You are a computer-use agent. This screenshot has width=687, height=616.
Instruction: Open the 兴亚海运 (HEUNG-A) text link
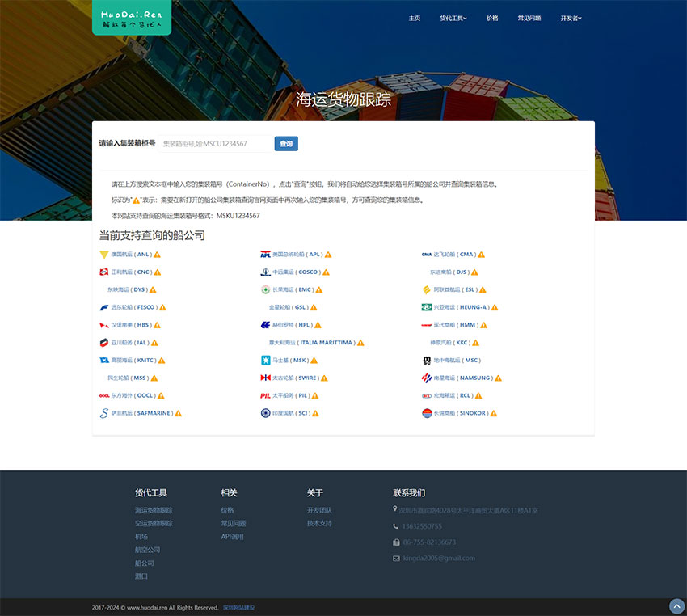point(462,307)
